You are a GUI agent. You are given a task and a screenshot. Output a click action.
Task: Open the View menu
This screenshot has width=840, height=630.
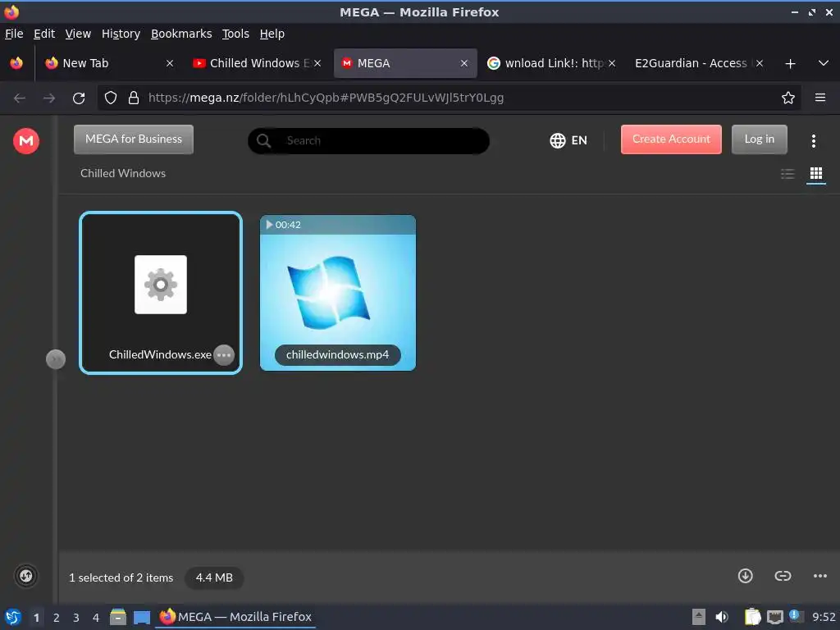click(x=78, y=34)
